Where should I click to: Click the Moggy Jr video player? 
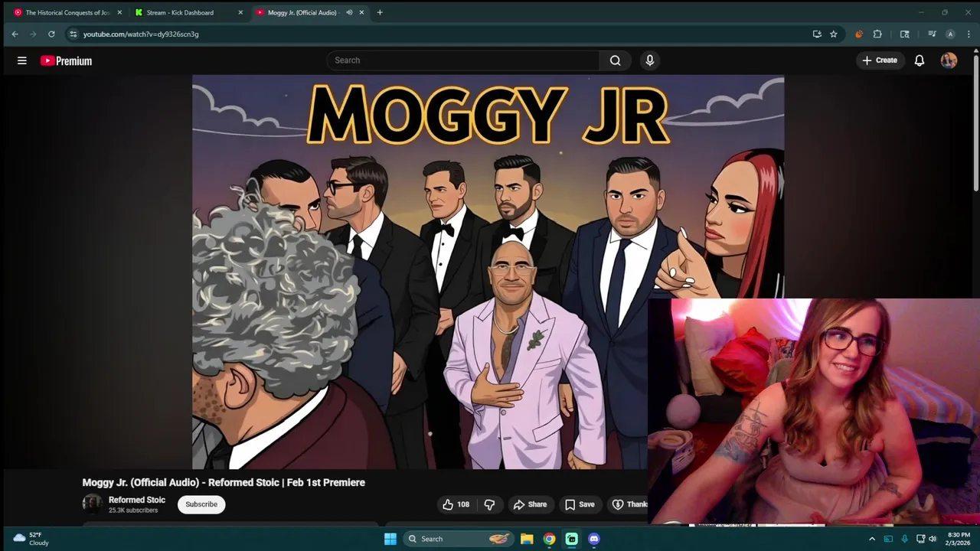pyautogui.click(x=488, y=272)
